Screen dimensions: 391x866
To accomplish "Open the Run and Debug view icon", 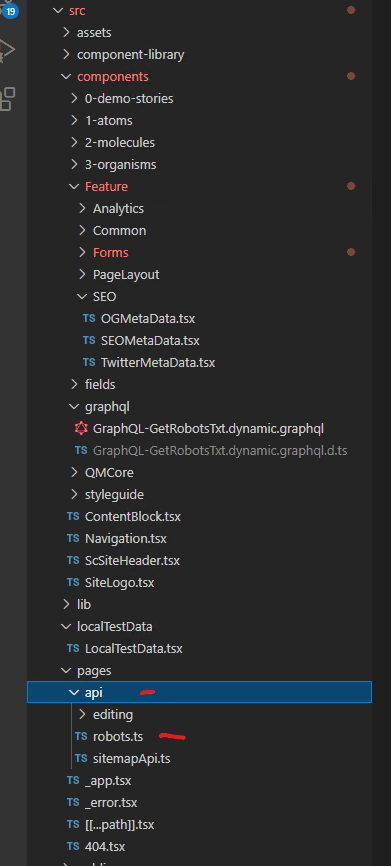I will tap(7, 50).
